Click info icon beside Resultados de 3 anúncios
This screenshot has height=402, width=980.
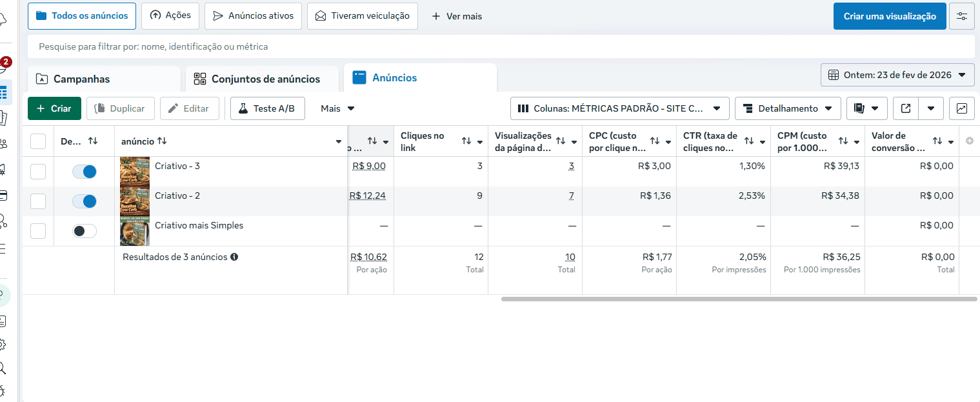pyautogui.click(x=234, y=257)
